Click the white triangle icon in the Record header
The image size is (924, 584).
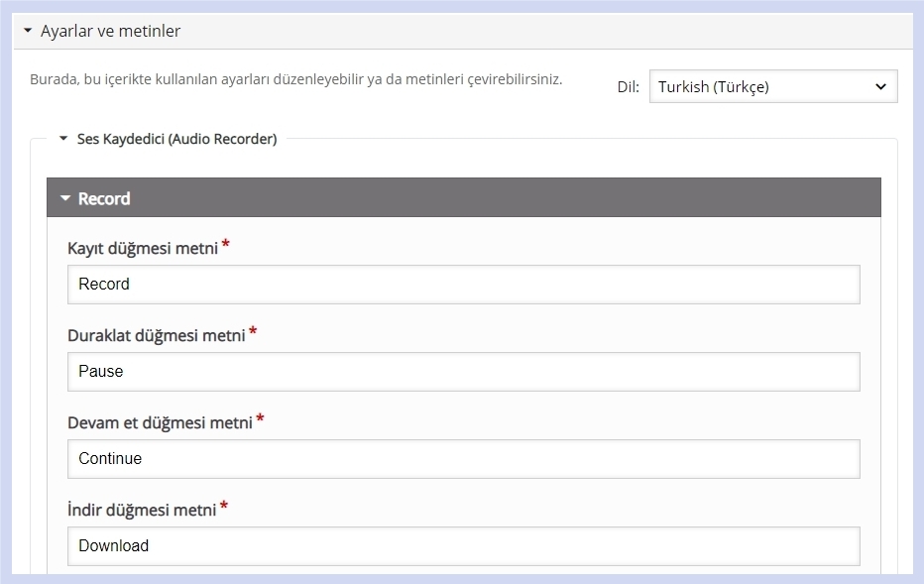[64, 197]
